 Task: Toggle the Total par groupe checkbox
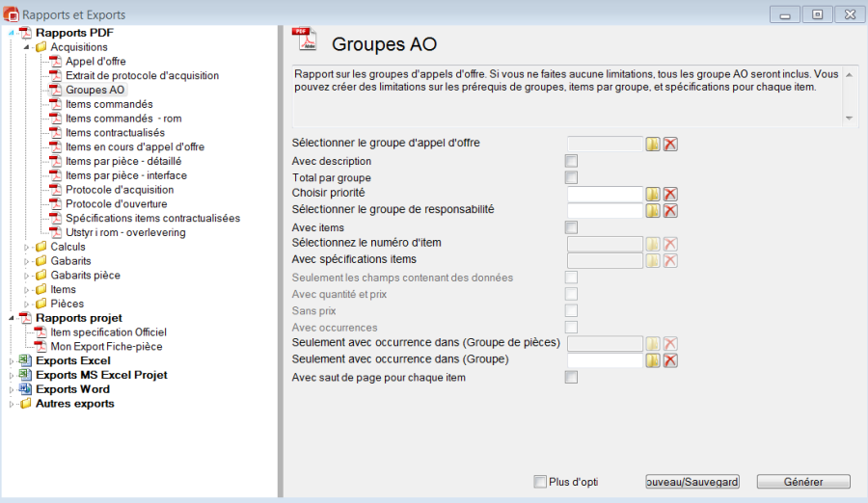[x=571, y=177]
